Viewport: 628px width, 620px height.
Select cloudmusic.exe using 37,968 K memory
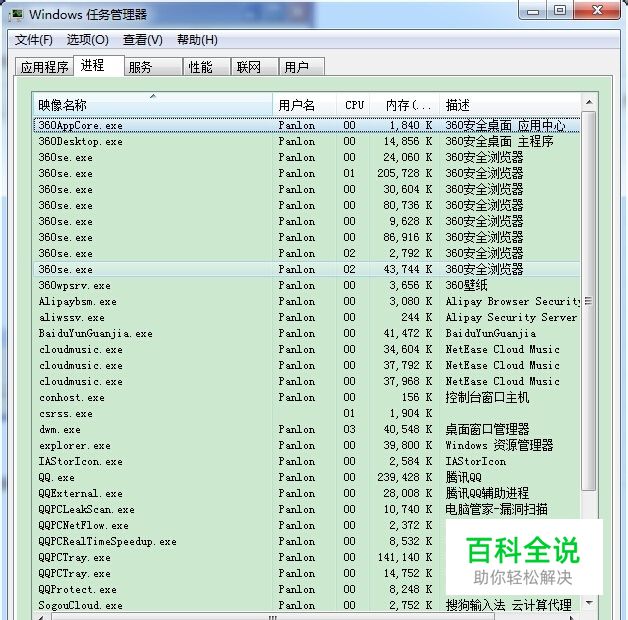click(306, 381)
